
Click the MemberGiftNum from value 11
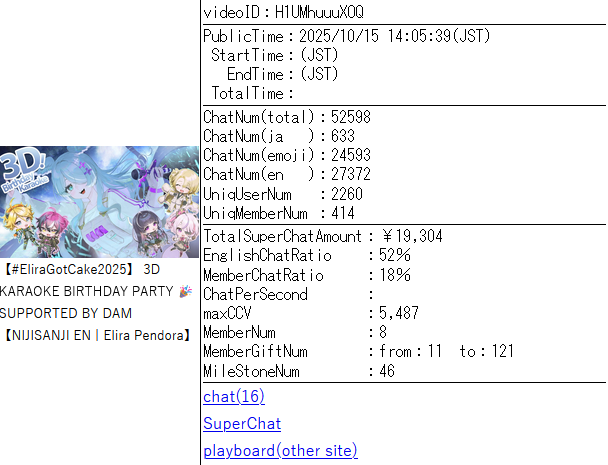click(435, 351)
